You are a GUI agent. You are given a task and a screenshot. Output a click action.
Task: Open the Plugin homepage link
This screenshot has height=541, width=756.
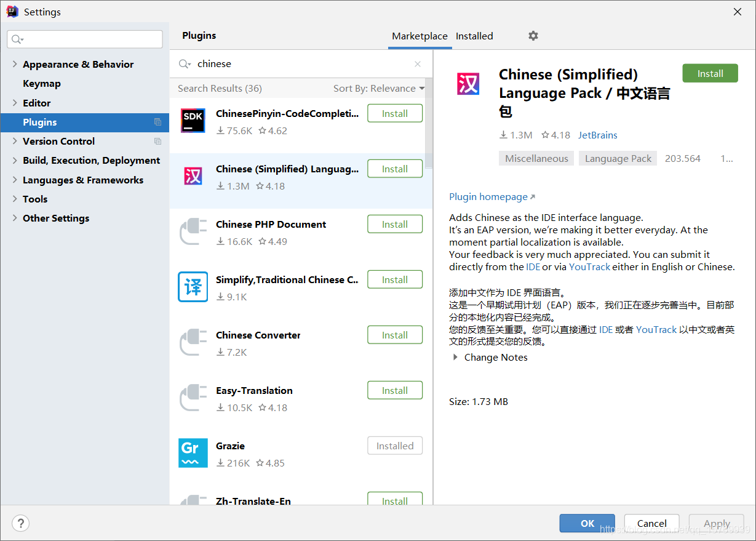click(492, 196)
